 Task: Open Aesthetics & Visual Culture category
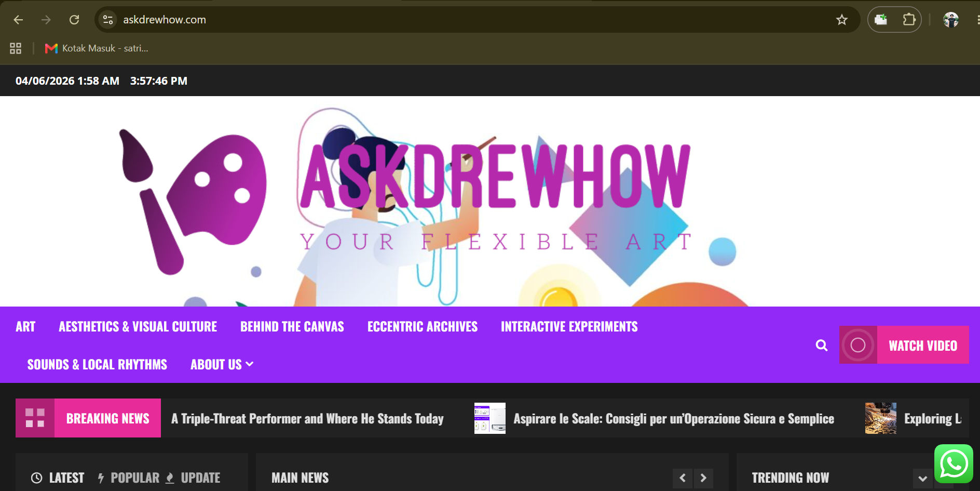tap(138, 327)
